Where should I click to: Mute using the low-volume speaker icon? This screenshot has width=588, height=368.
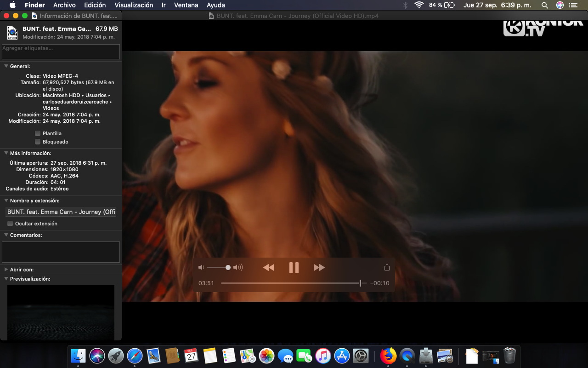pyautogui.click(x=201, y=267)
